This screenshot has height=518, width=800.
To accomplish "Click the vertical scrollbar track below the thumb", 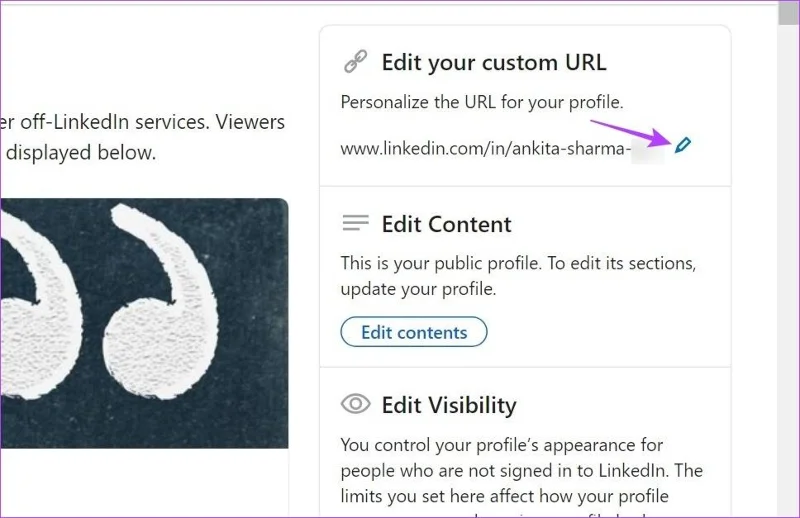I will click(x=789, y=270).
